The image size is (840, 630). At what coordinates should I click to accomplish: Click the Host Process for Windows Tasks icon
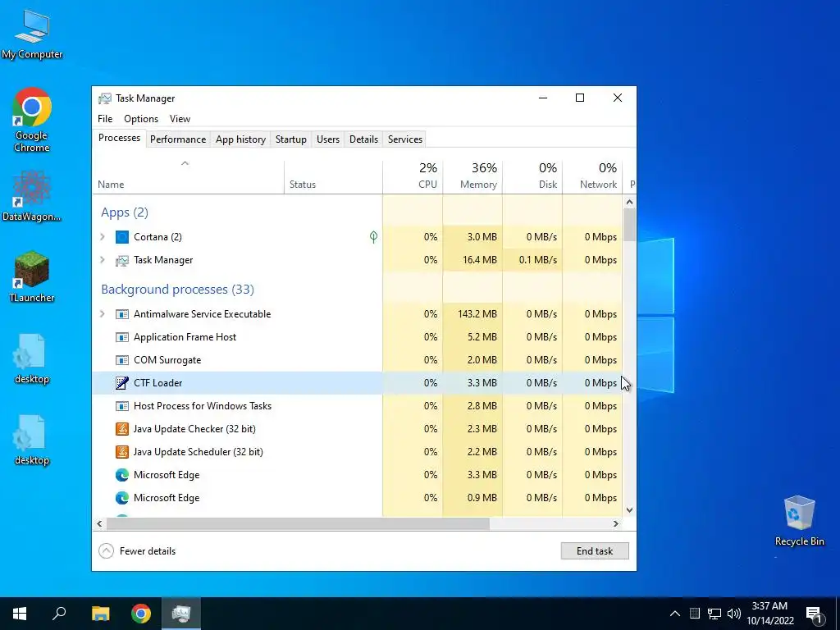(122, 406)
